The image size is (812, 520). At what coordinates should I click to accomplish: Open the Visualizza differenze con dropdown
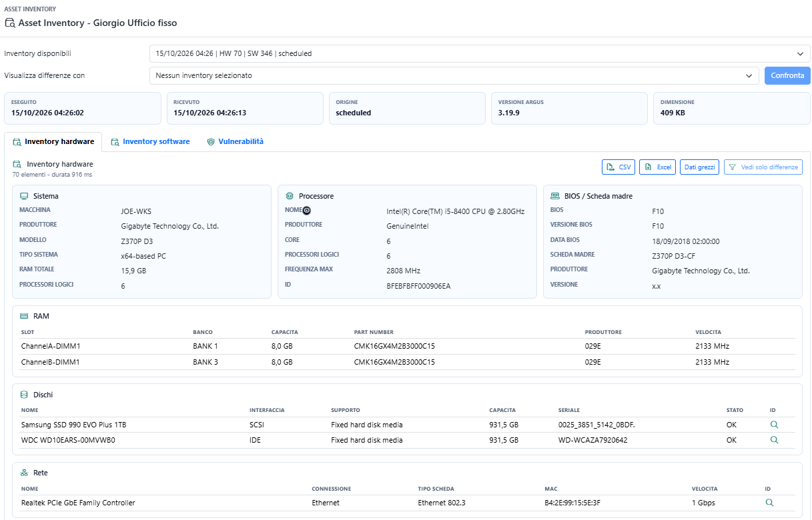pos(454,75)
